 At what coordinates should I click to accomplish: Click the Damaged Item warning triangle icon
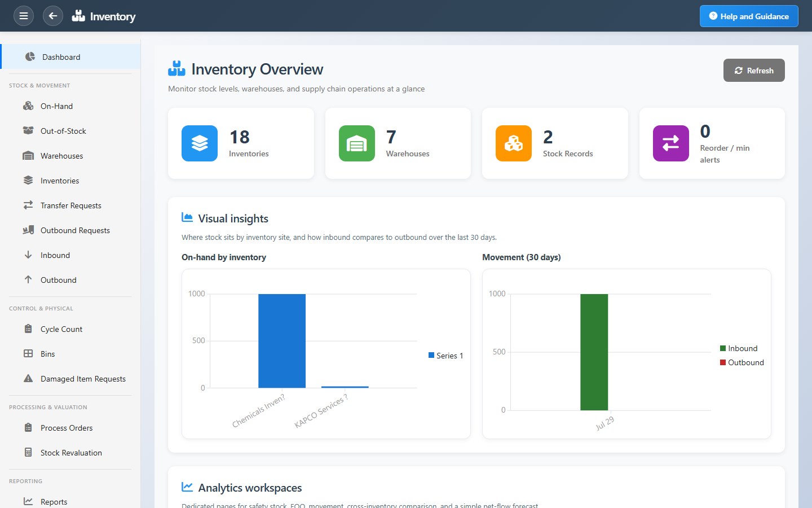28,378
